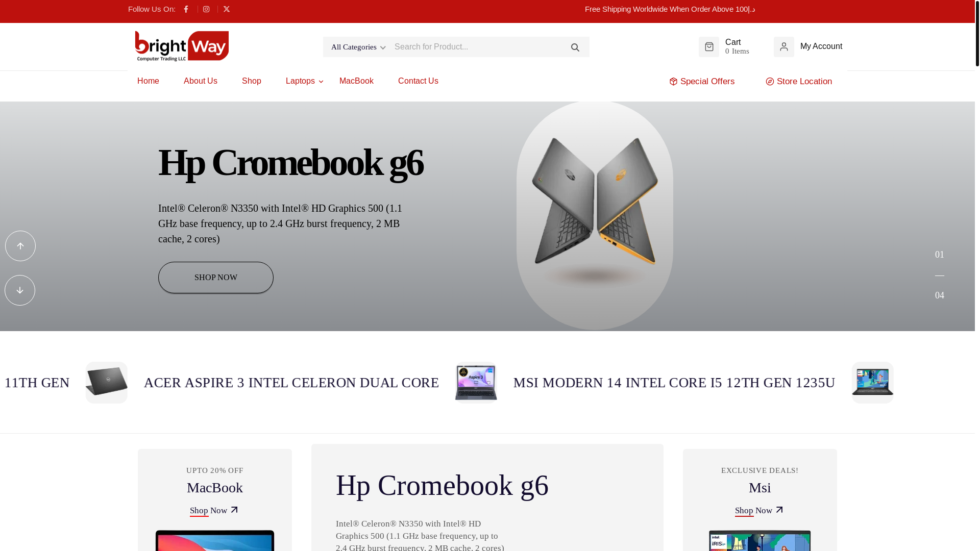
Task: Click the HP Chromebook hero image
Action: 595,216
